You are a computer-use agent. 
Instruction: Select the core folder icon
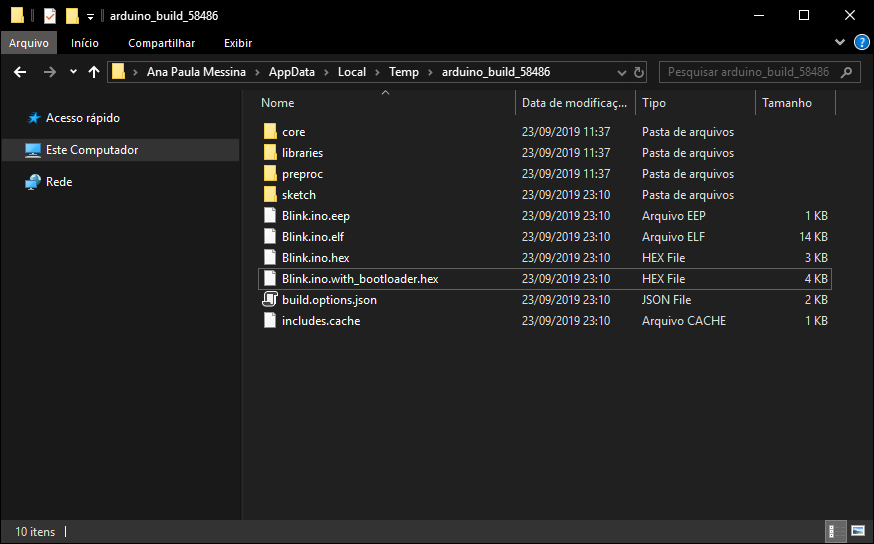click(x=270, y=132)
